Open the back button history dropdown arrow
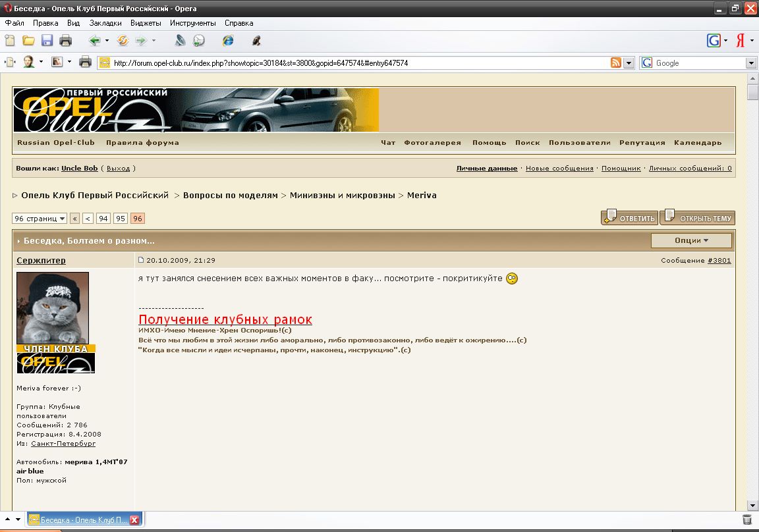This screenshot has height=532, width=759. pyautogui.click(x=107, y=41)
